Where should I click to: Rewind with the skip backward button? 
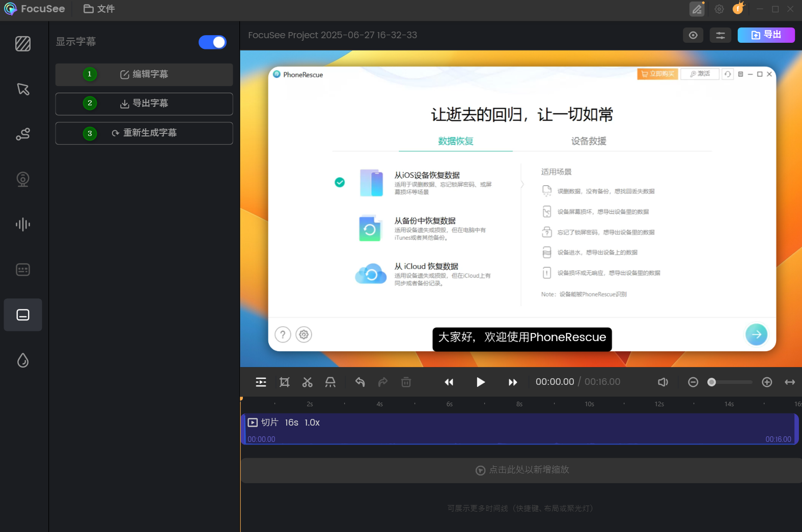click(449, 382)
